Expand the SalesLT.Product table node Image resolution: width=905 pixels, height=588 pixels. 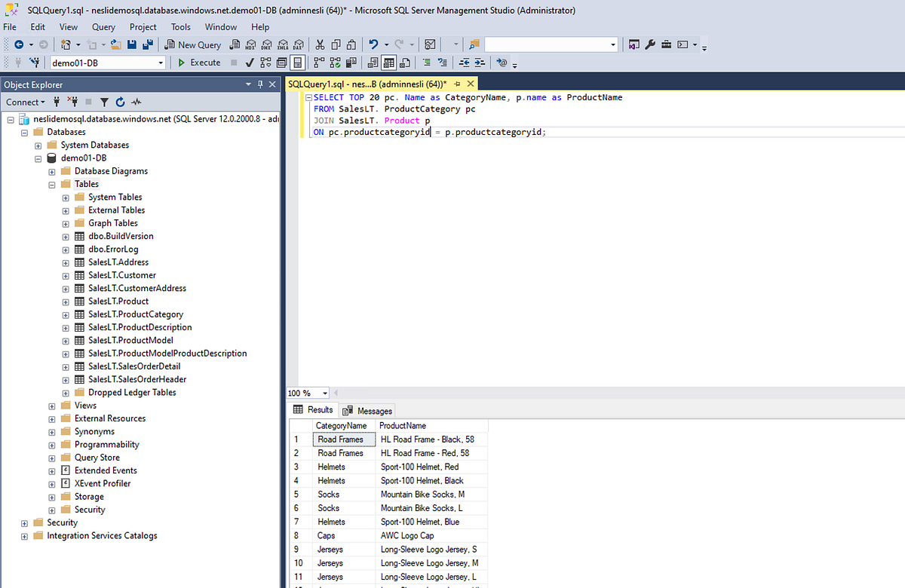click(66, 302)
